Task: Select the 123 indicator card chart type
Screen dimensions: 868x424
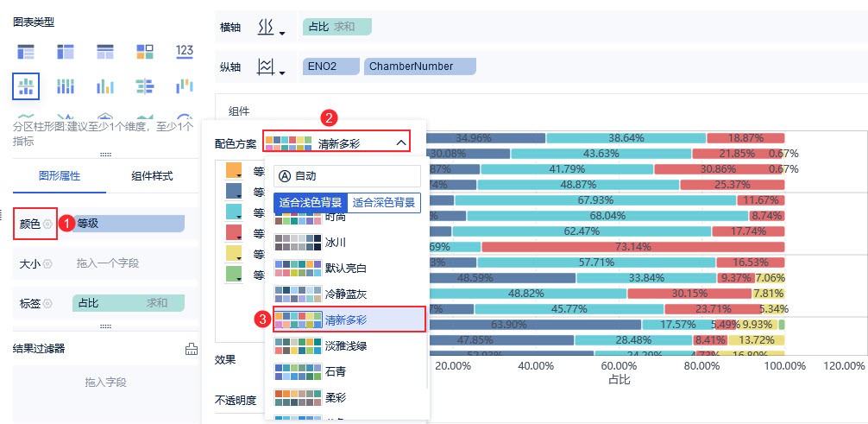Action: pyautogui.click(x=184, y=52)
